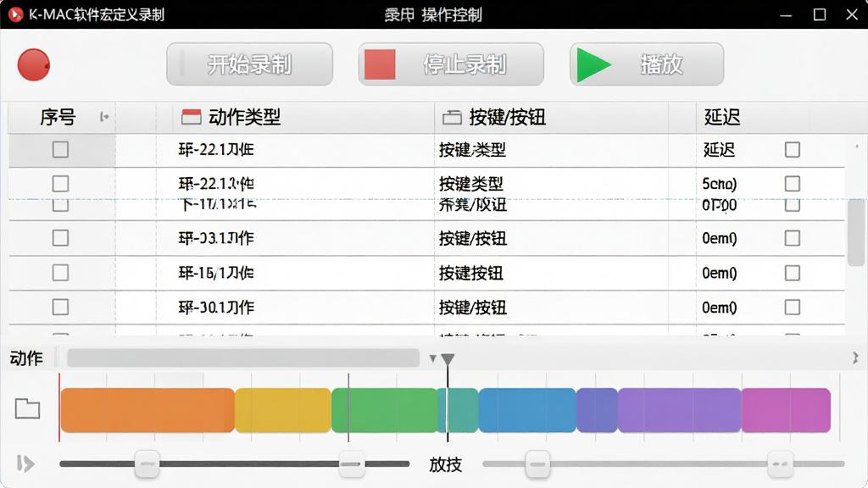Click the red record circle icon
The image size is (868, 488).
click(x=34, y=64)
